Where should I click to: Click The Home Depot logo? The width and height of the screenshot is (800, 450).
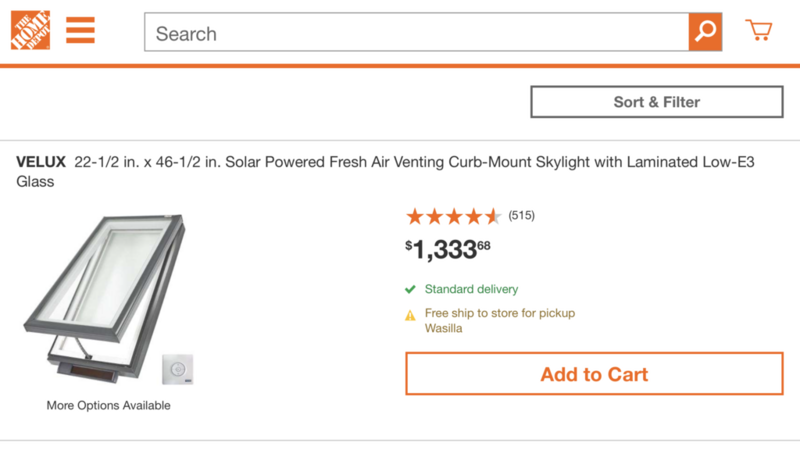pyautogui.click(x=31, y=30)
